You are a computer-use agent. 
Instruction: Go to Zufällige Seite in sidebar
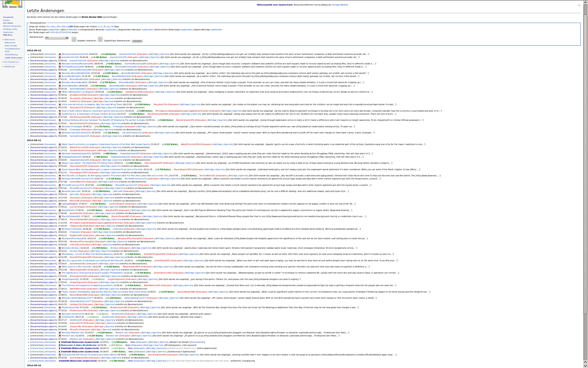(x=10, y=29)
